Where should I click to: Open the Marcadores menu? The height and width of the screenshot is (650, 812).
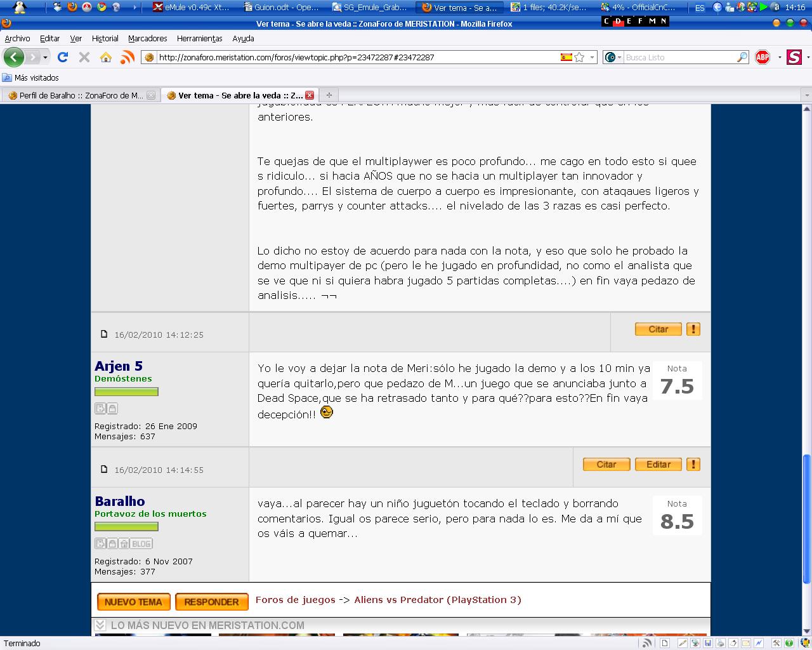pos(148,39)
